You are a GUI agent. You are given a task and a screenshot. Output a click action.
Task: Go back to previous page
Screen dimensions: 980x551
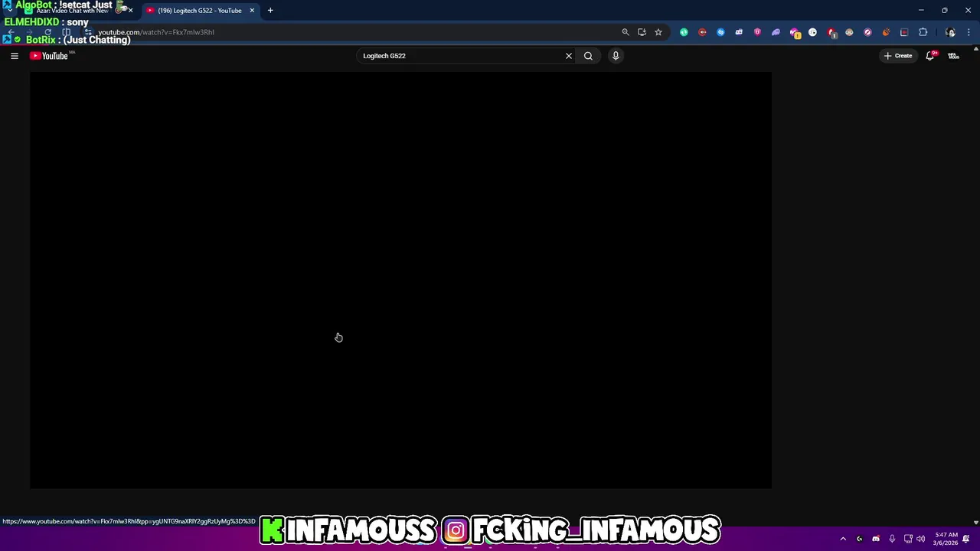pos(11,32)
